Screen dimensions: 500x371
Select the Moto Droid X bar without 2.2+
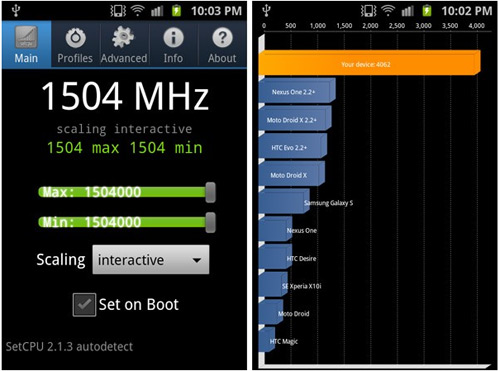292,174
